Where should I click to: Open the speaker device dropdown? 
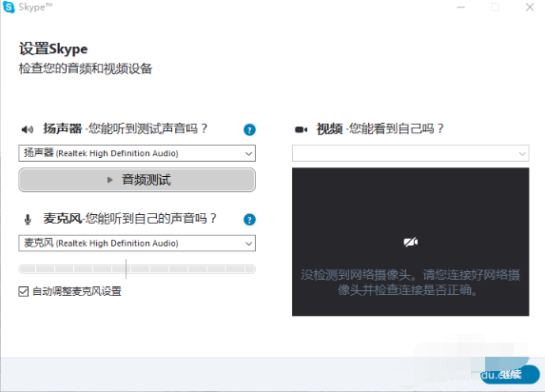coord(137,153)
